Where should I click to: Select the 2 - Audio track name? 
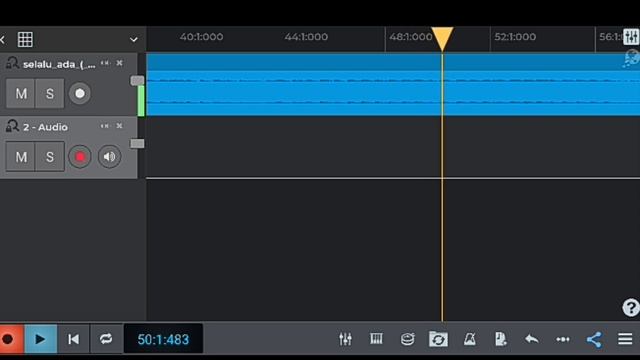(x=45, y=127)
